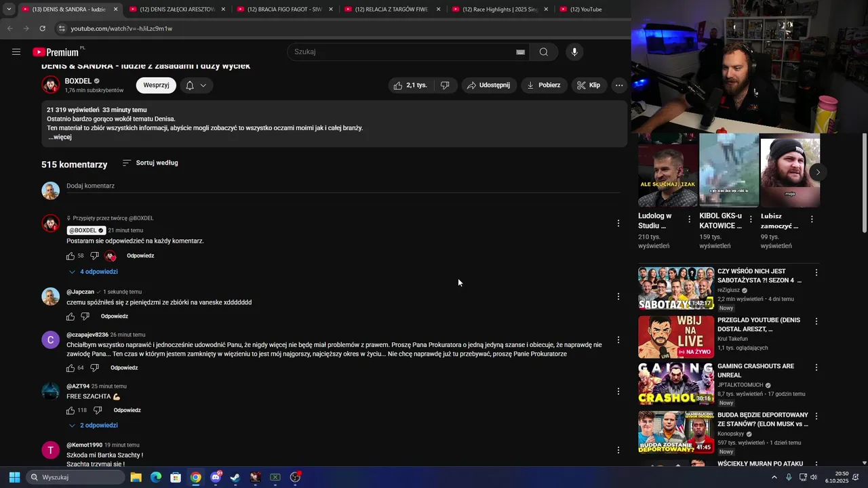Start voice search with the microphone
Screen dimensions: 868x488
[x=574, y=52]
